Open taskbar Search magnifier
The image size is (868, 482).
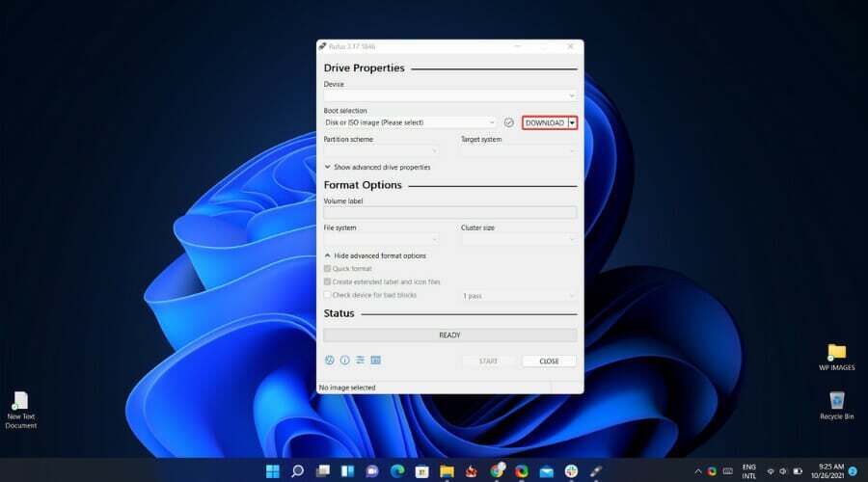(x=298, y=471)
